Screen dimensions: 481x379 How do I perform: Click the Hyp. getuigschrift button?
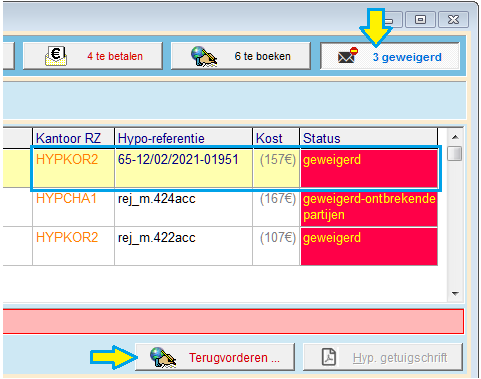(x=383, y=357)
